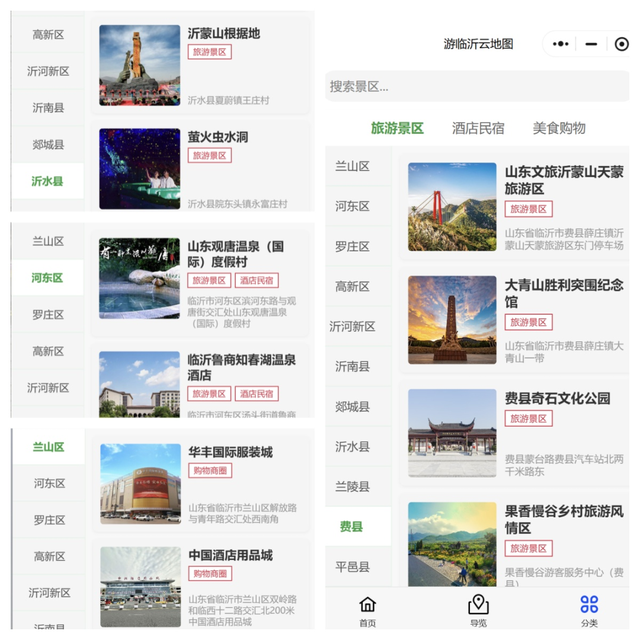Select the green 旅游景区 tab

click(397, 128)
